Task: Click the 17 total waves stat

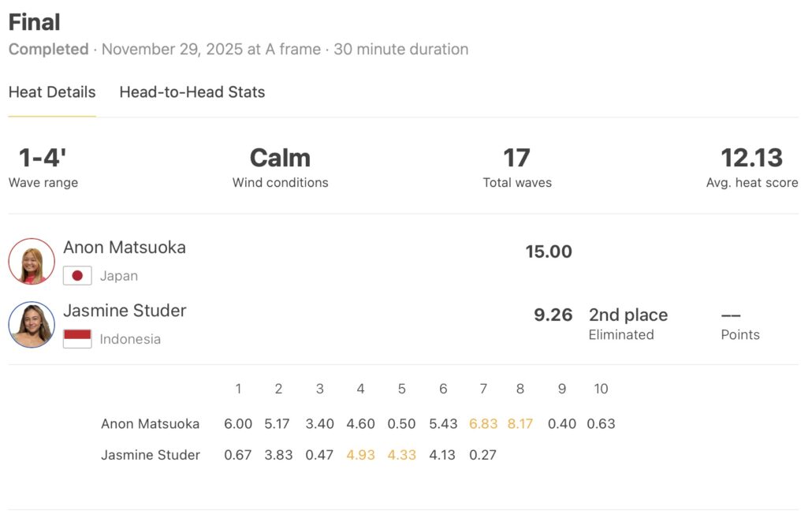Action: 516,158
